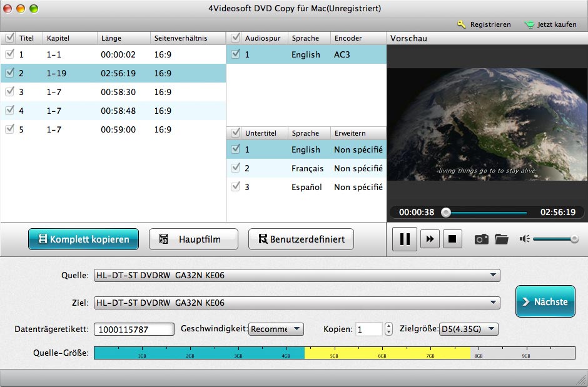588x387 pixels.
Task: Take a snapshot with the camera icon
Action: click(x=481, y=239)
